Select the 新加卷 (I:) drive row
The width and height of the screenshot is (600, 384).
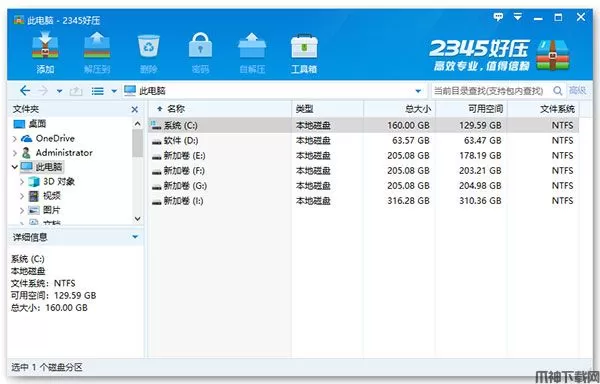tap(364, 201)
